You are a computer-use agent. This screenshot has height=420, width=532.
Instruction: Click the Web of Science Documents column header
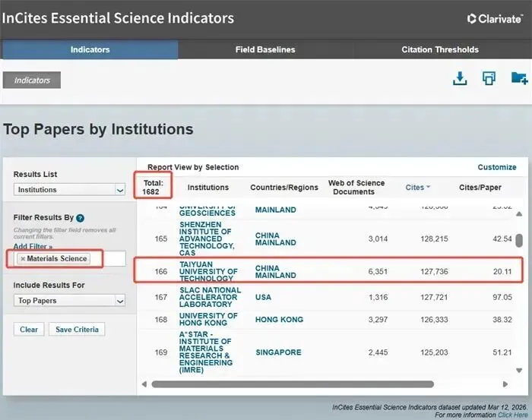pyautogui.click(x=356, y=187)
